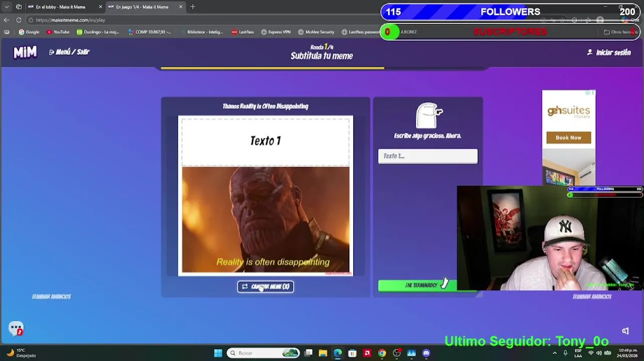The image size is (644, 361).
Task: Open Microsoft Edge from taskbar
Action: coord(338,353)
